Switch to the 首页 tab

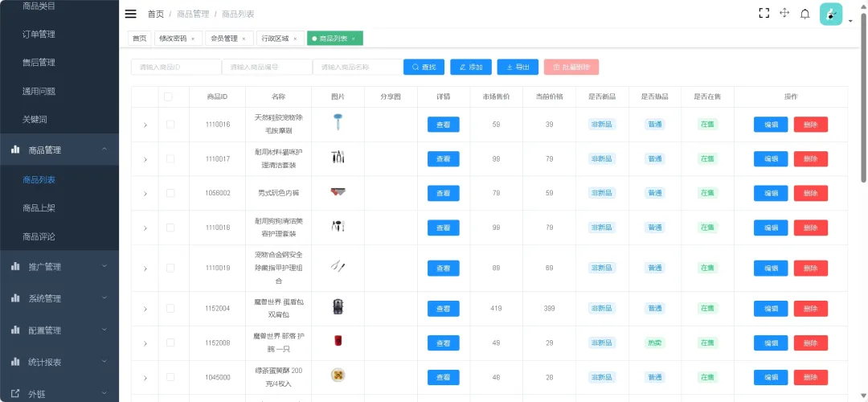(140, 39)
